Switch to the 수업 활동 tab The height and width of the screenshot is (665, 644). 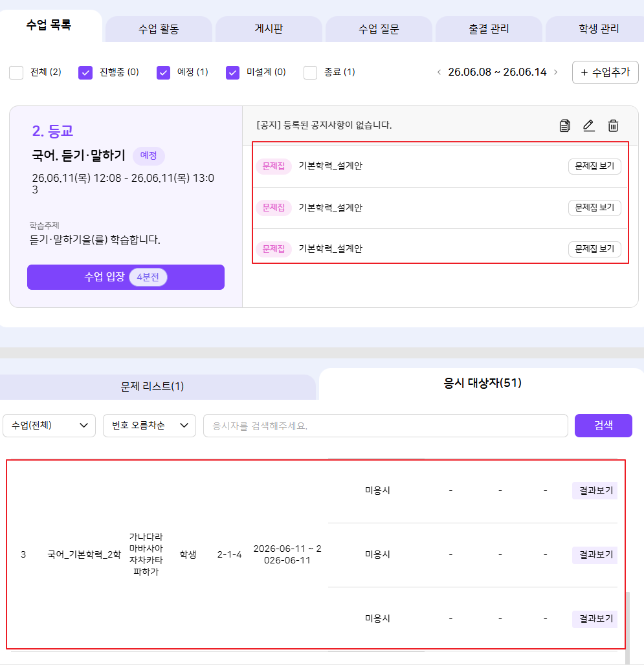click(x=159, y=29)
